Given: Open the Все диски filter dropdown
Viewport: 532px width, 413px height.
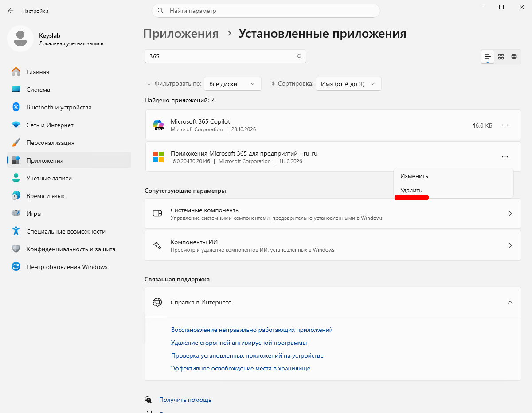Looking at the screenshot, I should (x=232, y=84).
